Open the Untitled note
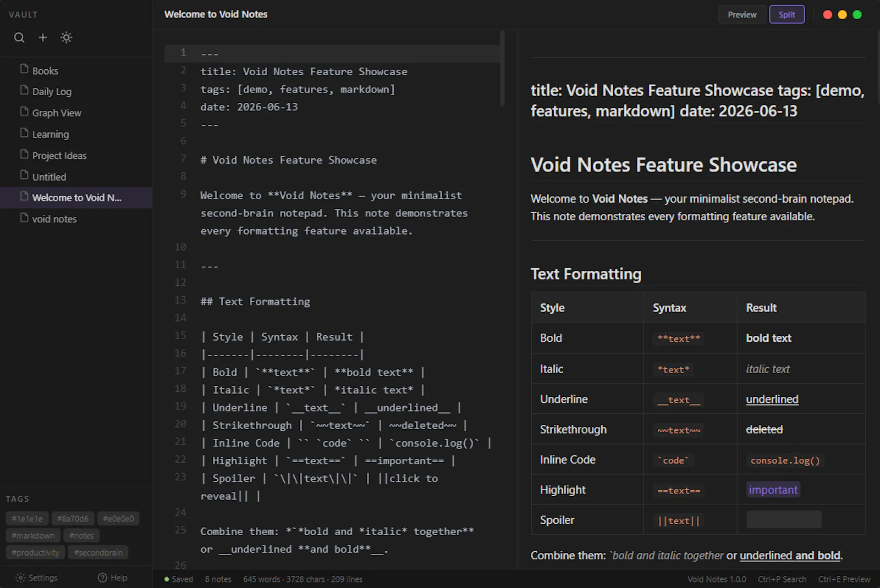Viewport: 880px width, 588px height. [x=76, y=177]
